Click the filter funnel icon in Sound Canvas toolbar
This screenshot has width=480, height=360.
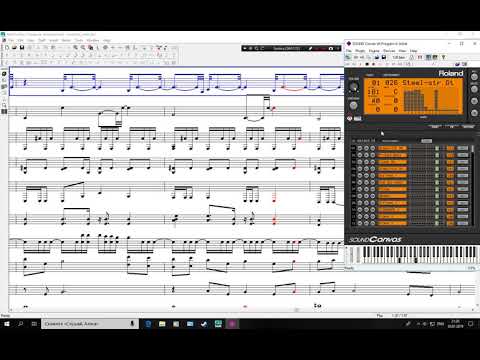(x=444, y=57)
